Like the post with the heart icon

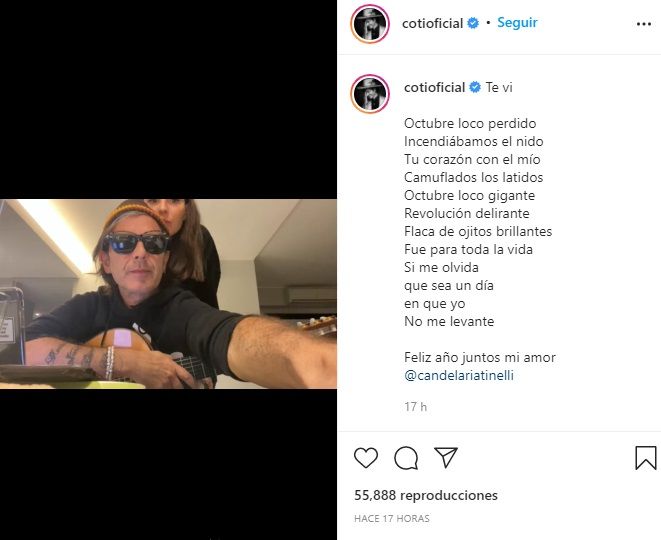[365, 458]
